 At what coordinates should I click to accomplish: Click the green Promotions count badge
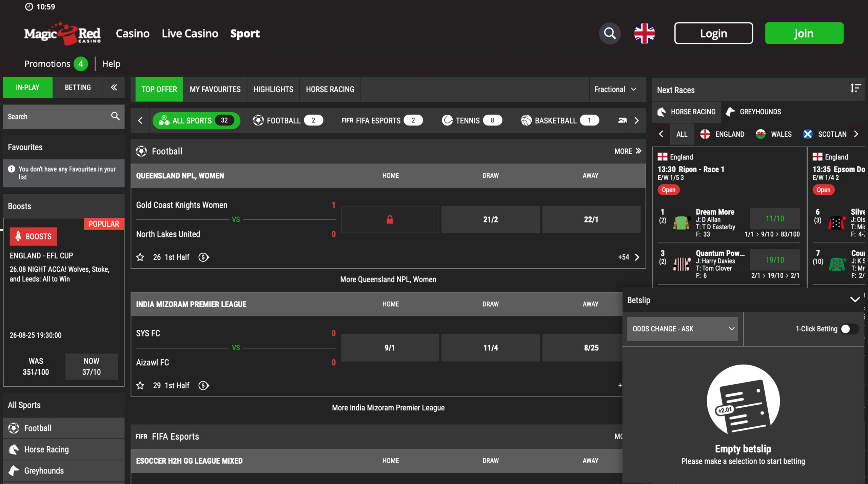(x=81, y=64)
